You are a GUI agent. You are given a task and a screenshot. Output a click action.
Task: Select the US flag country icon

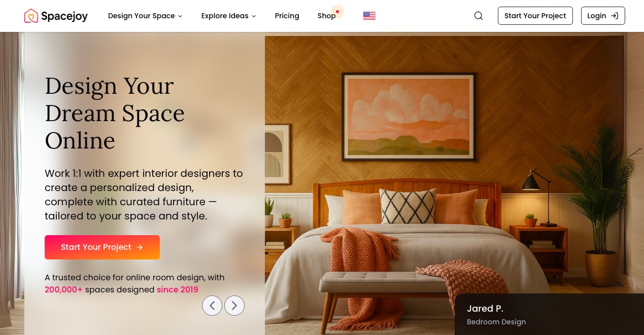coord(369,16)
